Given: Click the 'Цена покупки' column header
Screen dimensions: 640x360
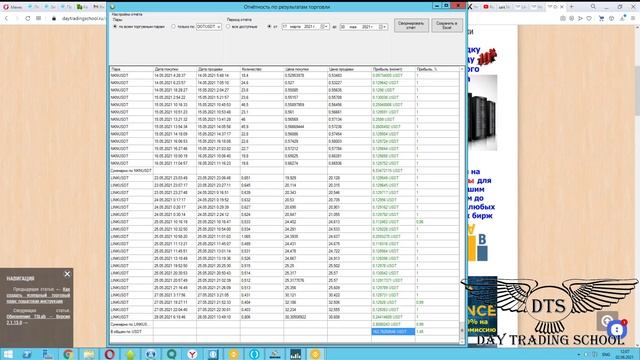Looking at the screenshot, I should [x=306, y=69].
